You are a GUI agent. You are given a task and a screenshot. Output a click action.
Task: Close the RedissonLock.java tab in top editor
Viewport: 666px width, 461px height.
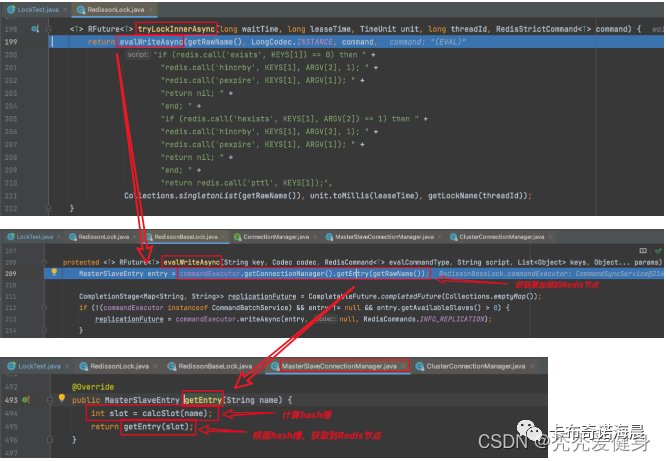coord(150,9)
